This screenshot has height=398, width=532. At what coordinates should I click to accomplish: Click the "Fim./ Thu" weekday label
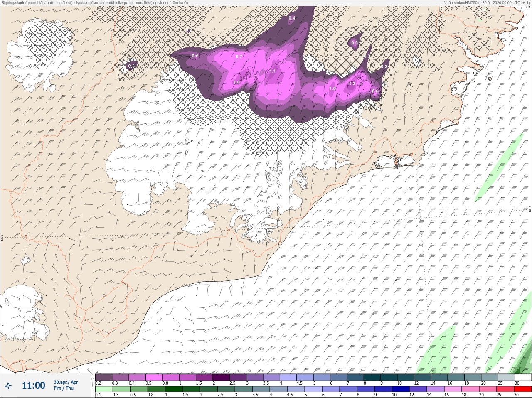[63, 388]
